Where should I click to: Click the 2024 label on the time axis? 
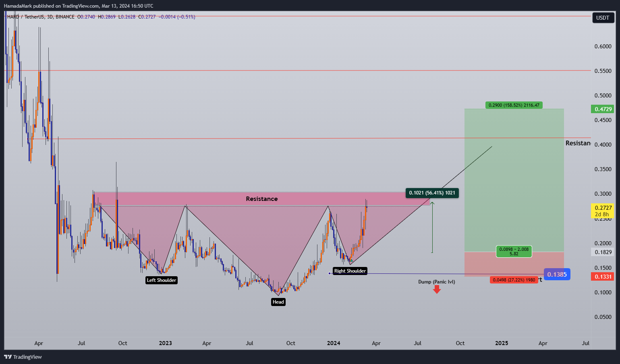334,343
